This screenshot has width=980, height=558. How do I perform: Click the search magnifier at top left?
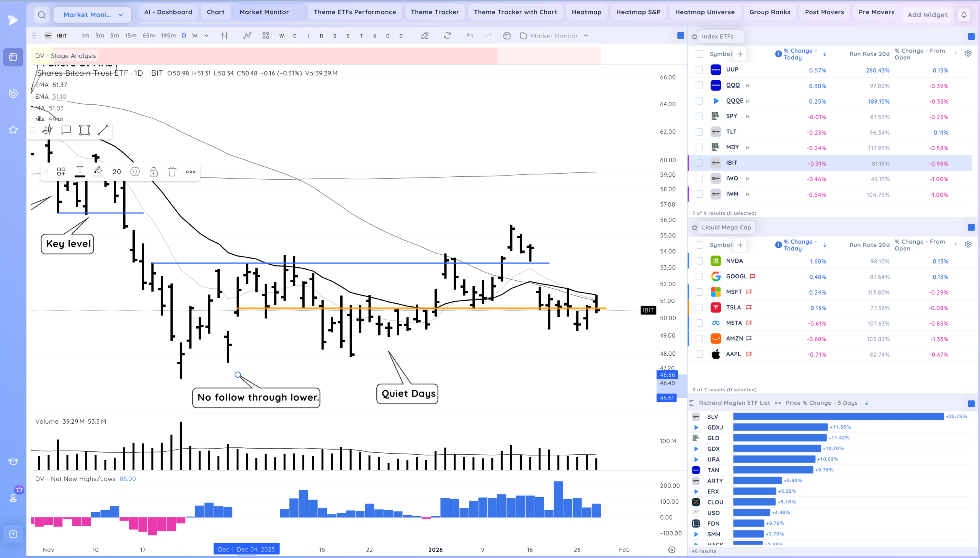point(42,15)
